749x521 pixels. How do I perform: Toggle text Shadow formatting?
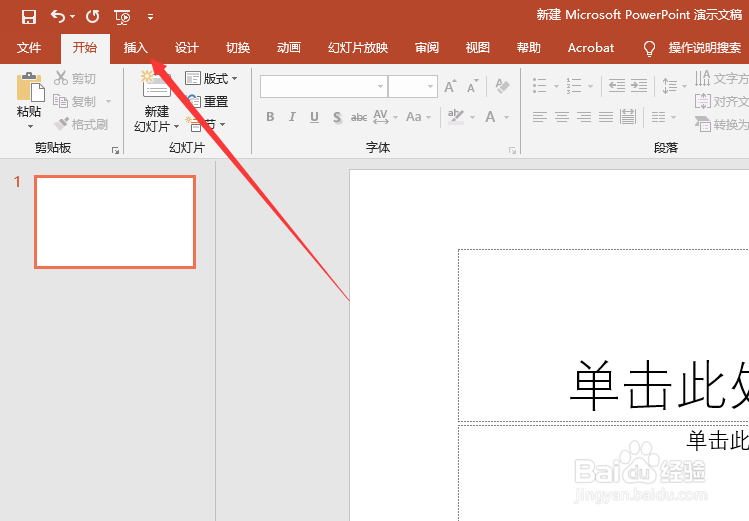pos(337,117)
